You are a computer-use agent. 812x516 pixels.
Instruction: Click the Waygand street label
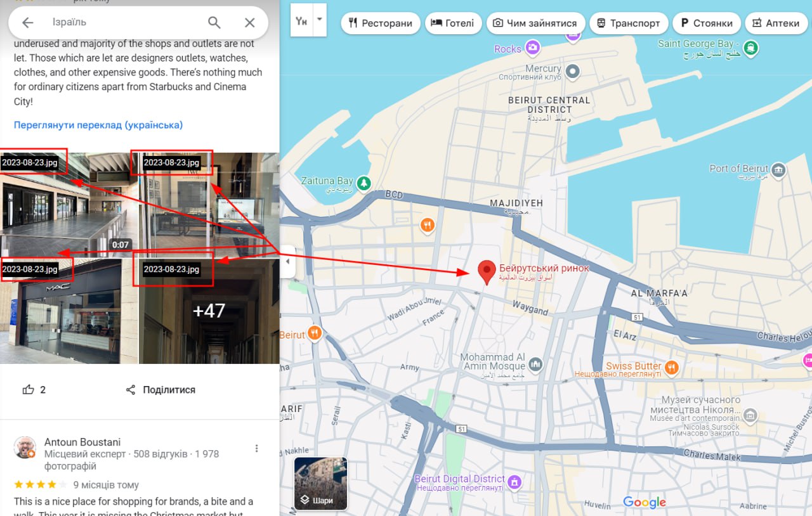click(x=530, y=309)
